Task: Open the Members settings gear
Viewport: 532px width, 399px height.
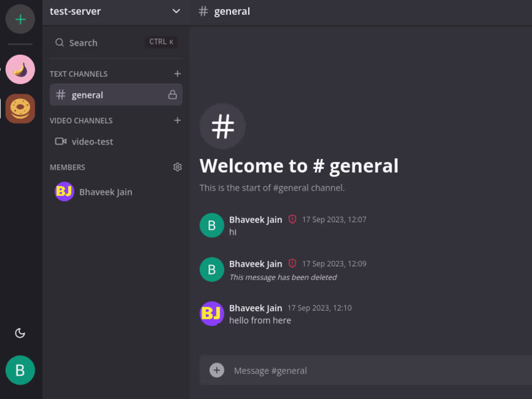Action: pos(177,167)
